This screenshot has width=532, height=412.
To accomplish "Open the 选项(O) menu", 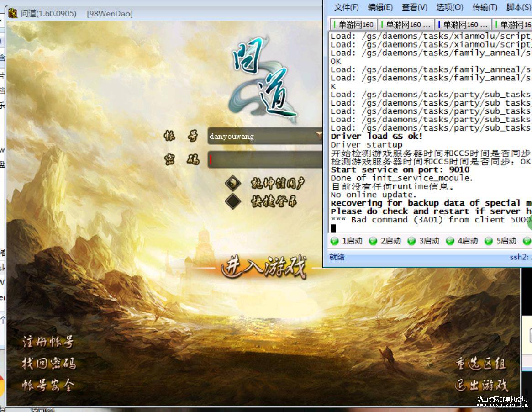I will (x=449, y=7).
